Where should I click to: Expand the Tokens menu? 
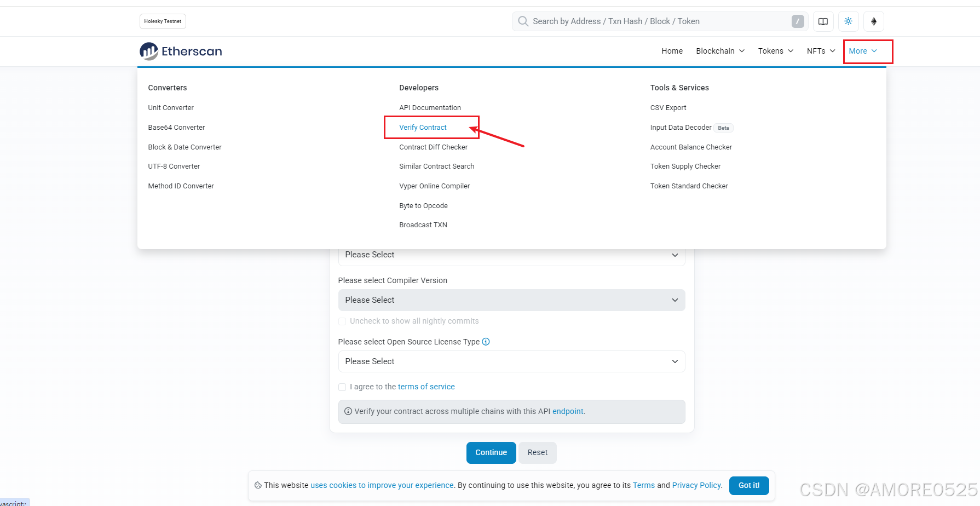tap(776, 51)
